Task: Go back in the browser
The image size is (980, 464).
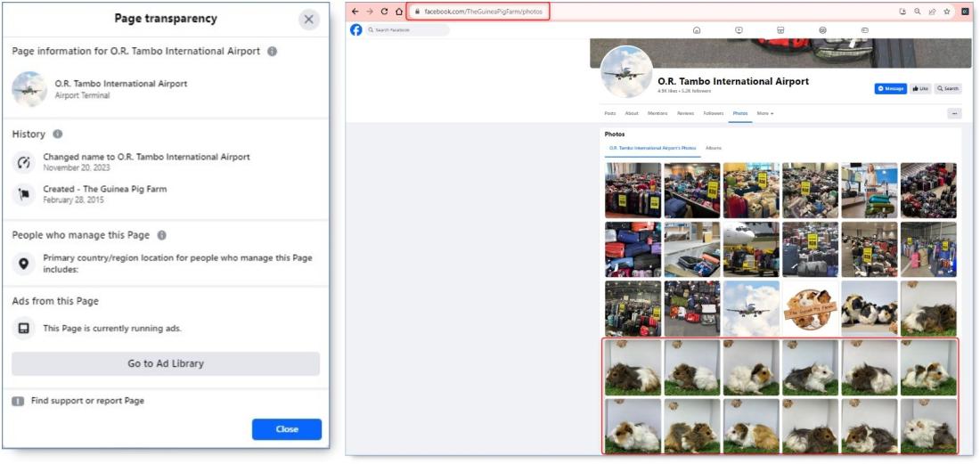Action: (355, 12)
